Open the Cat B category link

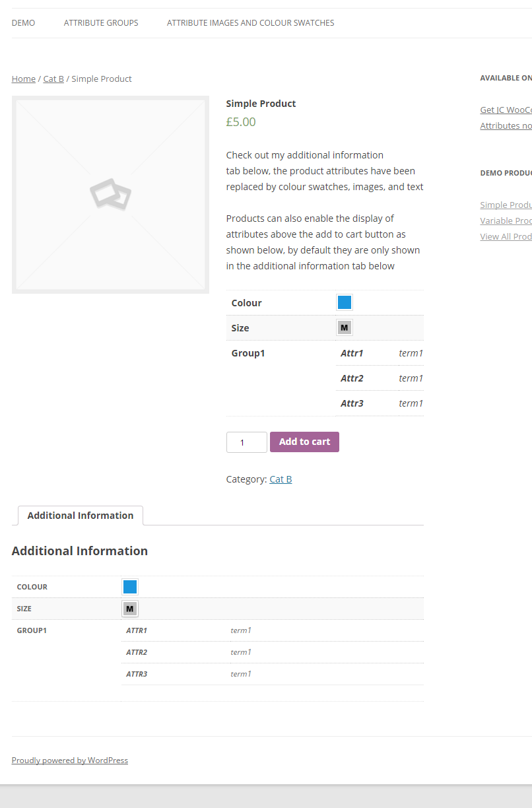281,479
